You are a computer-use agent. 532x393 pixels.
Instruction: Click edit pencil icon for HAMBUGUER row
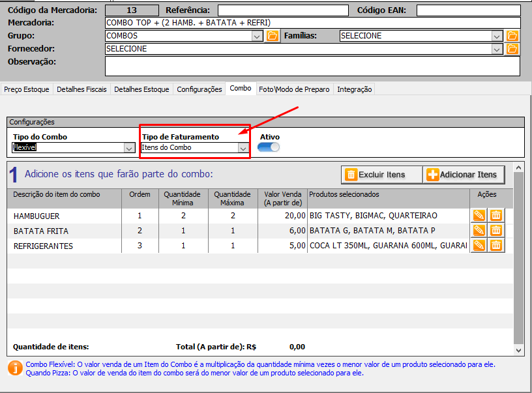(x=479, y=215)
